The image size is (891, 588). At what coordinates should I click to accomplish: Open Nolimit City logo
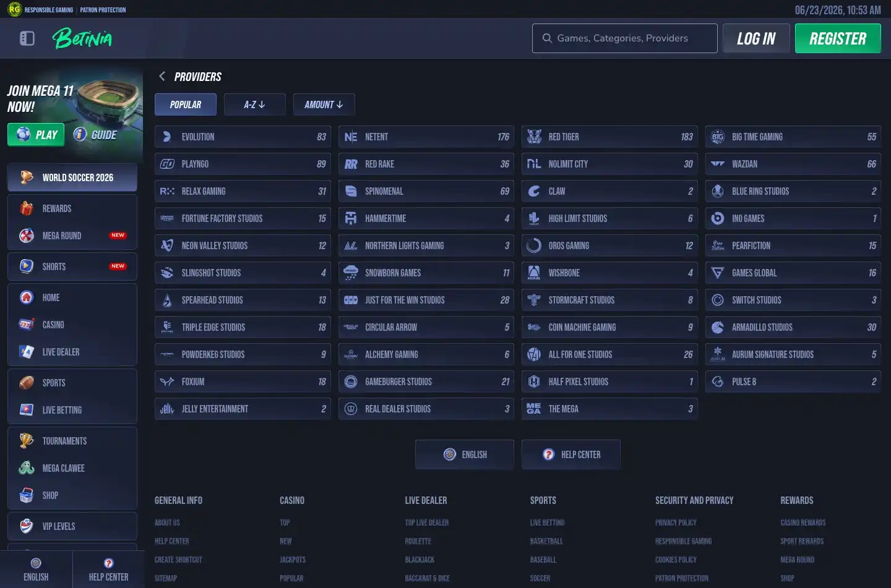(534, 164)
